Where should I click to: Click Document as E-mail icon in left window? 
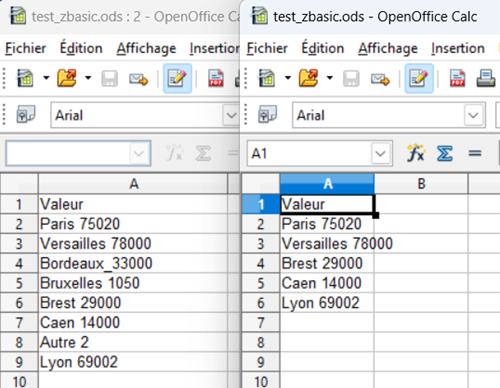pos(138,79)
